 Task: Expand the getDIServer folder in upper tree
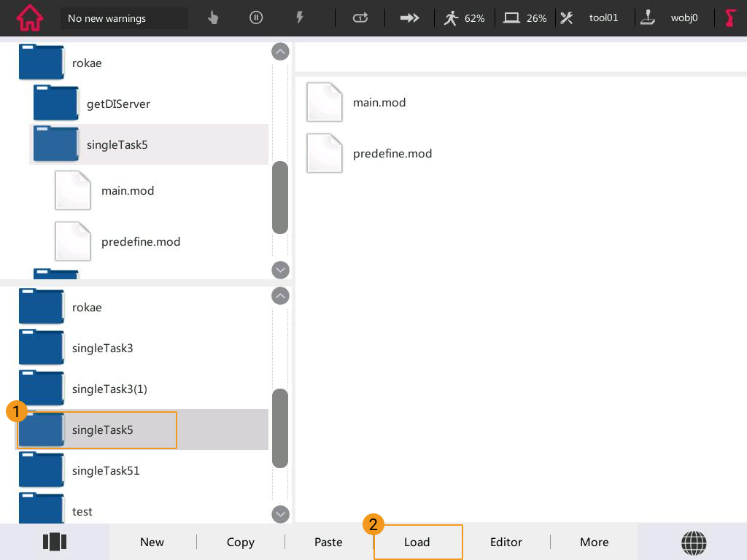pos(117,104)
